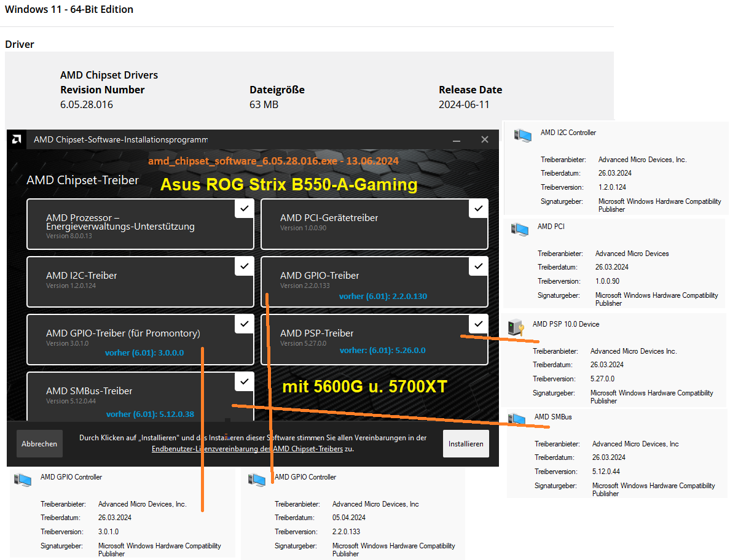
Task: Click the revision number 6.05.28.016
Action: pyautogui.click(x=87, y=104)
